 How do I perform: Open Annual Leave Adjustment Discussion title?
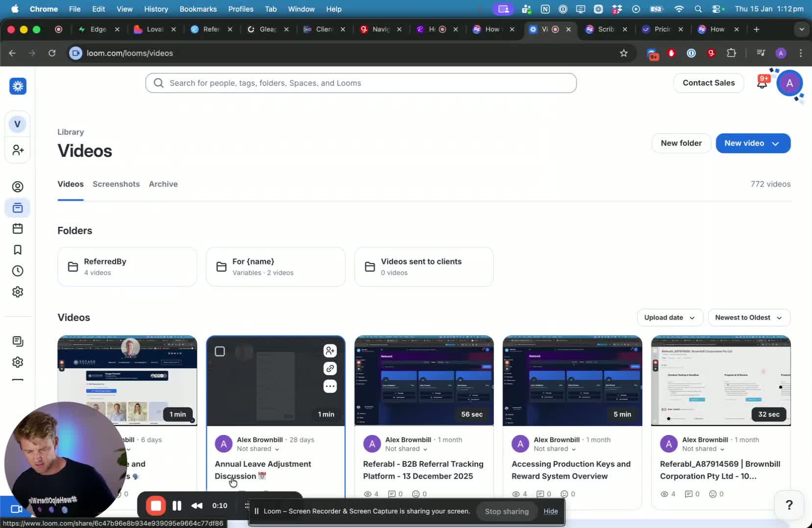pyautogui.click(x=263, y=470)
